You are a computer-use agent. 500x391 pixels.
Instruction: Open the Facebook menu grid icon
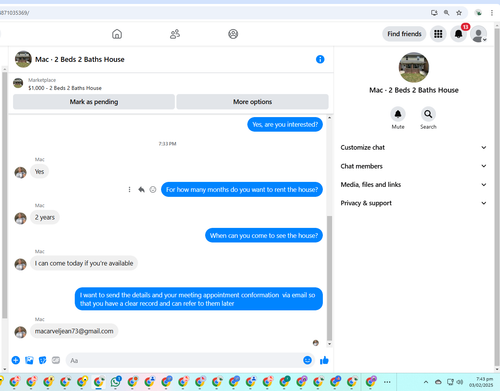pyautogui.click(x=438, y=34)
